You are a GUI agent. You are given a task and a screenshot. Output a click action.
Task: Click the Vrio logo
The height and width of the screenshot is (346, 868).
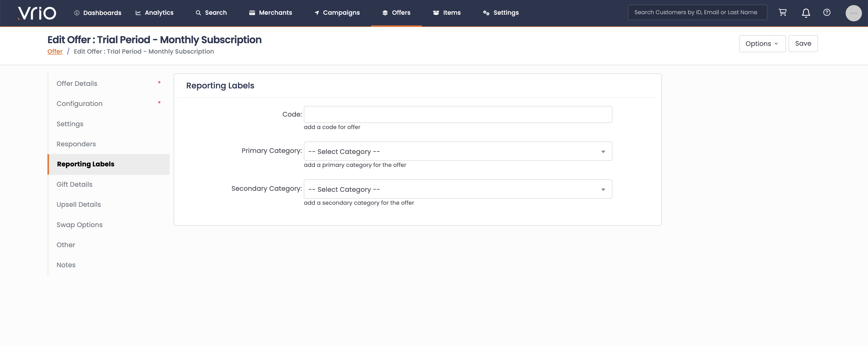37,13
